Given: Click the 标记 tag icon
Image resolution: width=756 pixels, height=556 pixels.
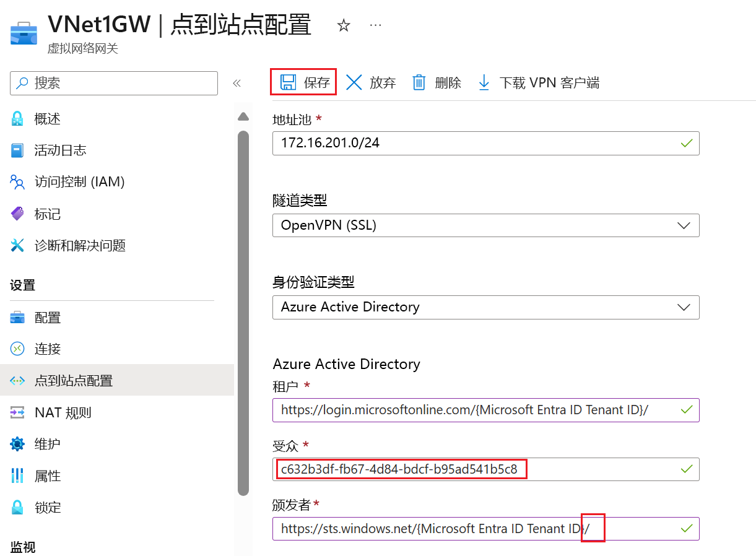Looking at the screenshot, I should point(17,214).
